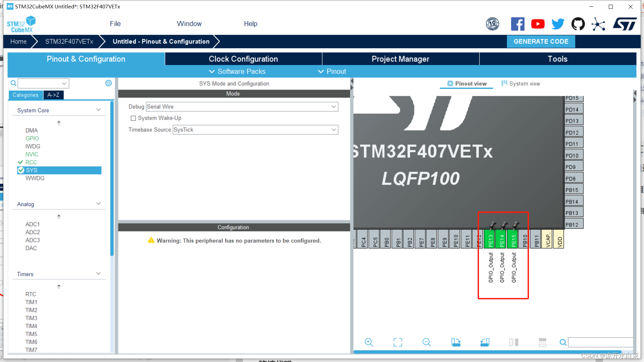
Task: Select NVIC in System Core list
Action: 32,154
